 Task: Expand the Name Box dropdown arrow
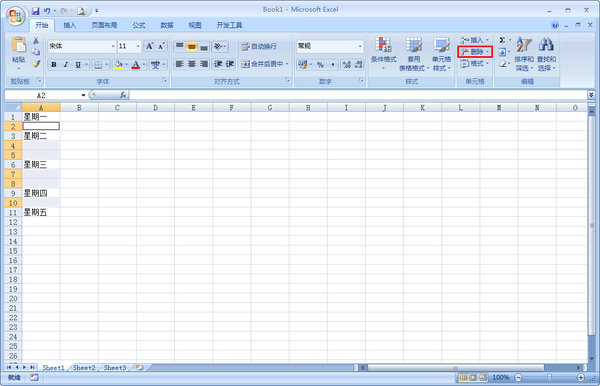click(x=83, y=95)
